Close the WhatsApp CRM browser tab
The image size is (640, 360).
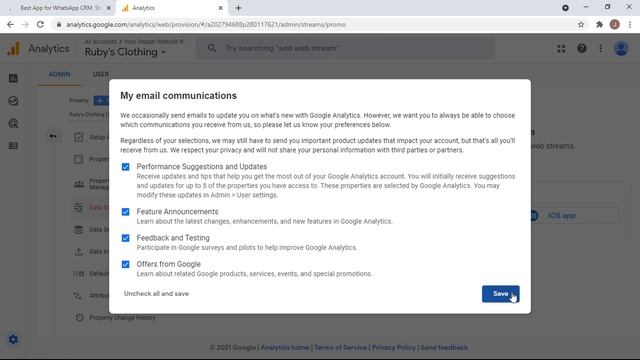(109, 8)
